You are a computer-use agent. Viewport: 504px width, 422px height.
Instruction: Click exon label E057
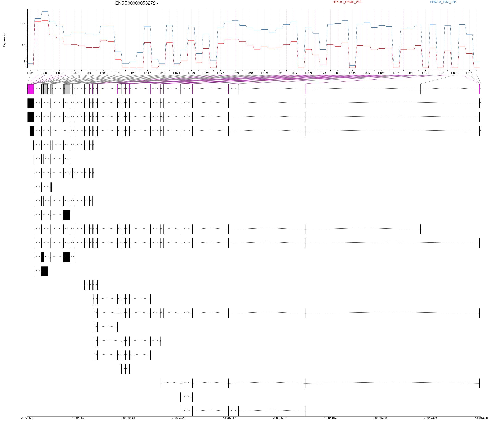(440, 73)
